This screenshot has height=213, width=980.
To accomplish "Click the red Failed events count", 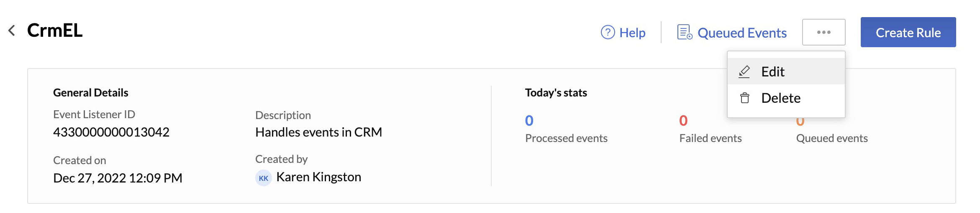I will coord(683,121).
